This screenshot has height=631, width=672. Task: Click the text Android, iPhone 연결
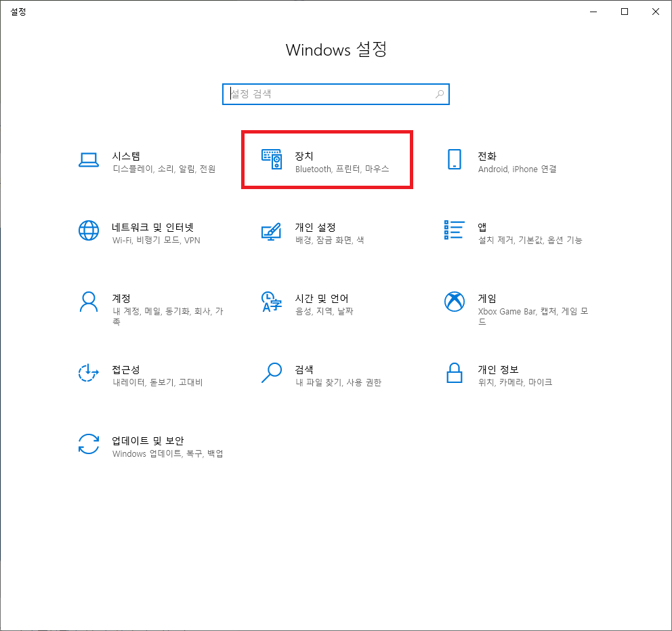pyautogui.click(x=518, y=169)
